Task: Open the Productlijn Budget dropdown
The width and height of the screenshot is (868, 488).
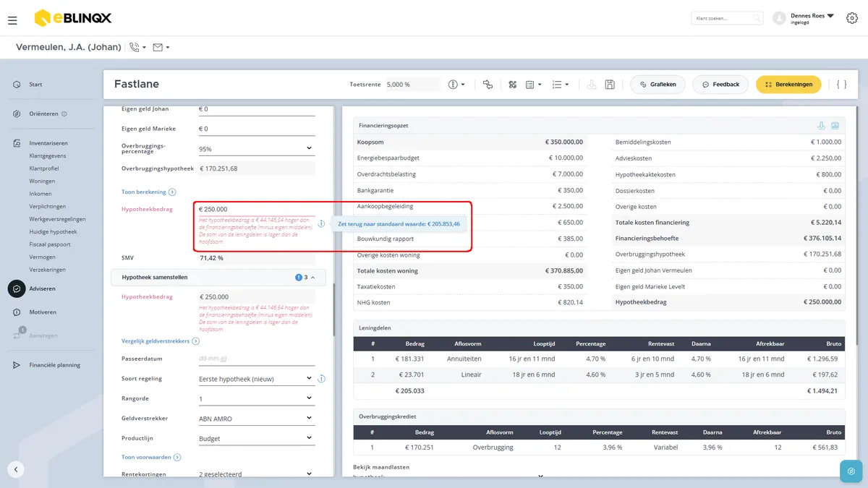Action: (x=256, y=438)
